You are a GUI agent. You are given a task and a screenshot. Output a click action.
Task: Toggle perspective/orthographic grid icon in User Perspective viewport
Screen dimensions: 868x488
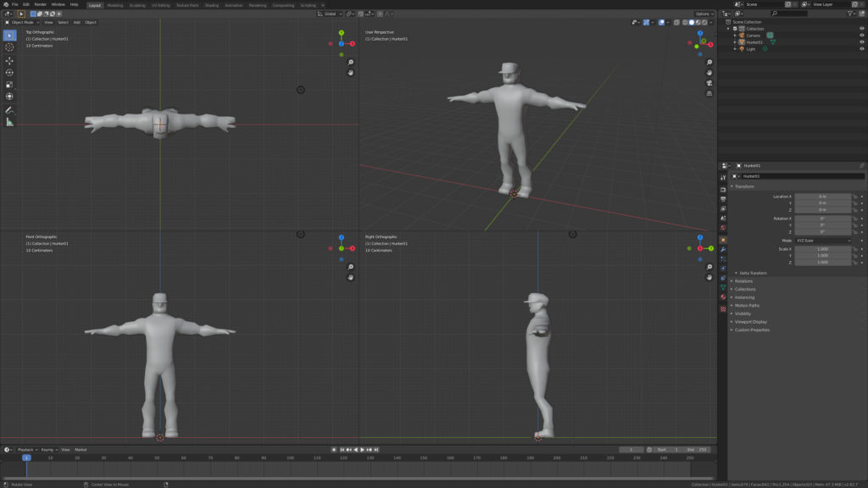709,93
